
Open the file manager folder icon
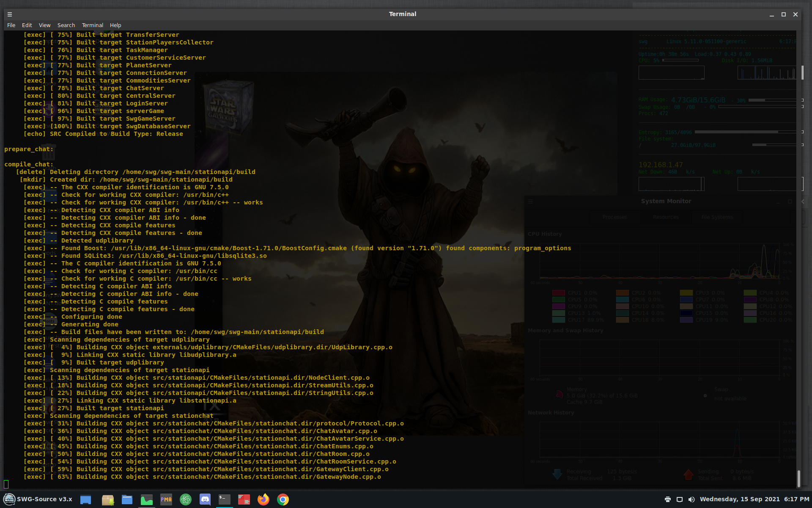pos(127,500)
